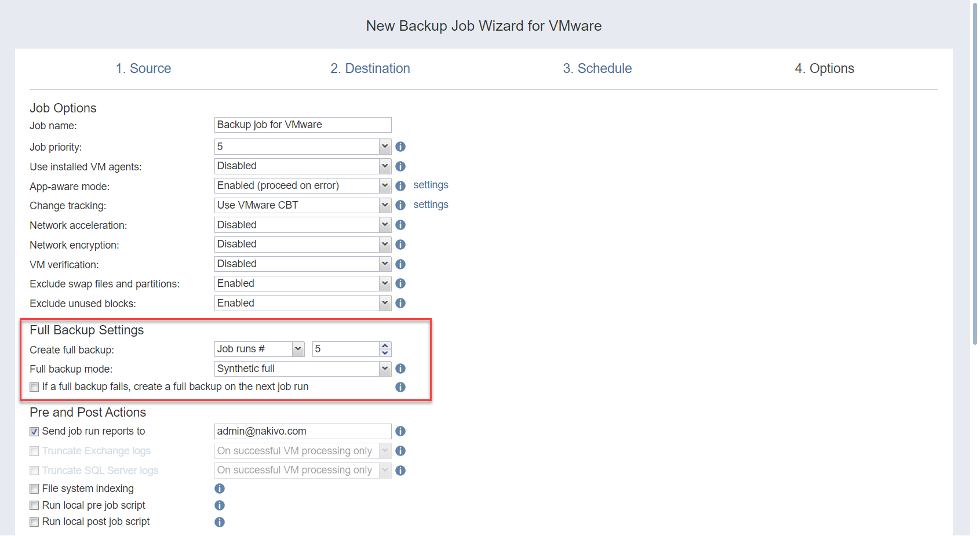
Task: Show info for File system indexing
Action: 220,488
